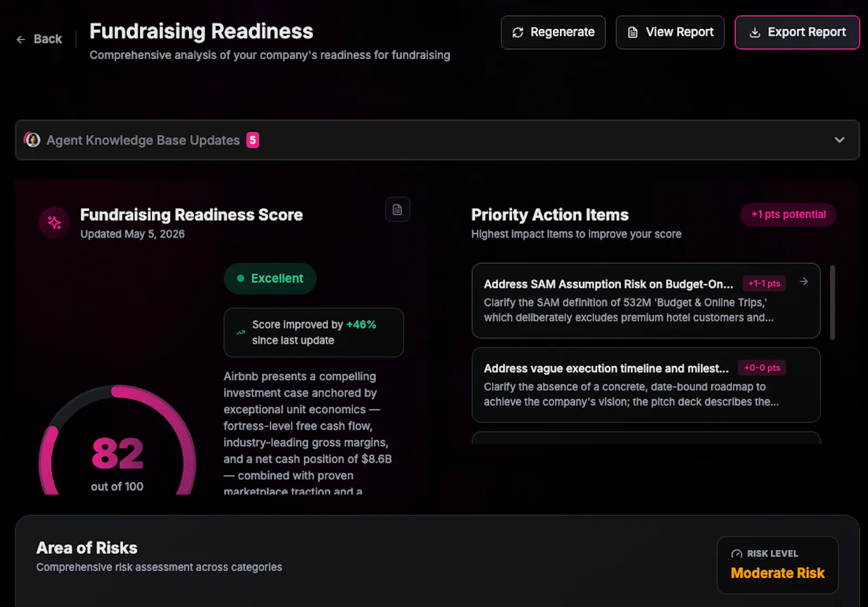Click the +1 pts potential badge
This screenshot has height=607, width=868.
pyautogui.click(x=788, y=214)
